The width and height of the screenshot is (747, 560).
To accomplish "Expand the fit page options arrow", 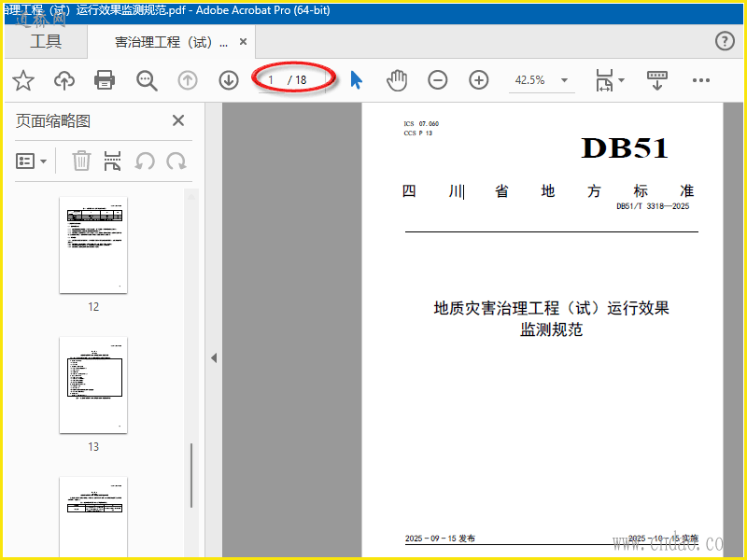I will pyautogui.click(x=621, y=80).
